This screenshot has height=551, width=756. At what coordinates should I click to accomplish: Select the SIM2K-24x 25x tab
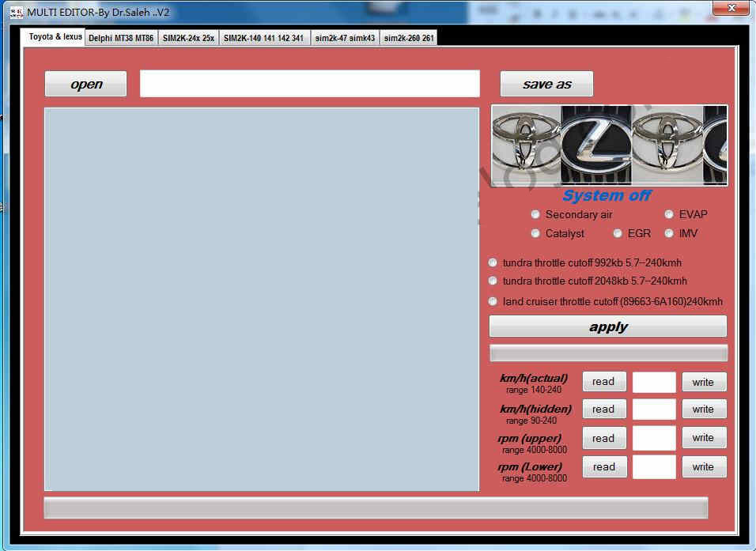(x=188, y=38)
